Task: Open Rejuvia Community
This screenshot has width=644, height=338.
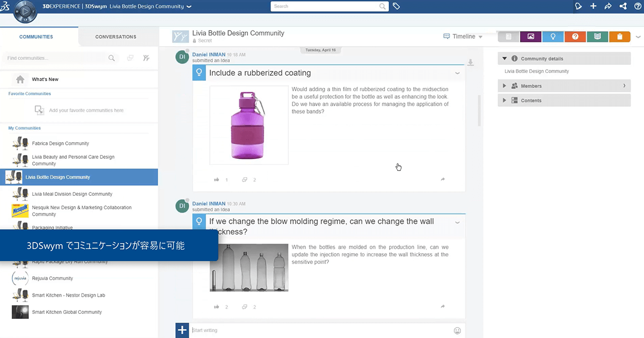Action: 52,278
